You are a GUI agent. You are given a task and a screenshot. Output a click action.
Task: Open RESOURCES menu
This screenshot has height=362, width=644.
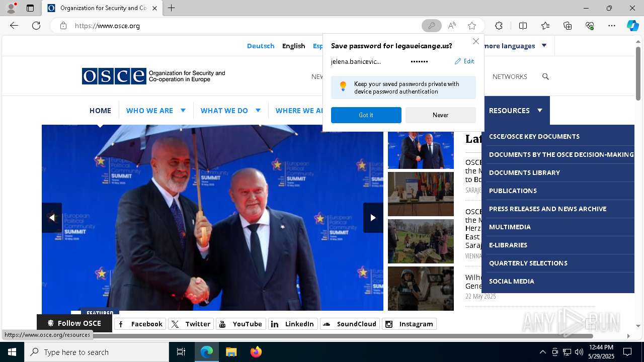point(509,111)
